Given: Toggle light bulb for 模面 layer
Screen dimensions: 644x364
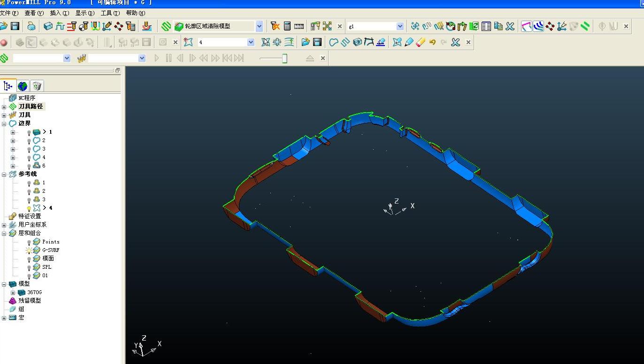Looking at the screenshot, I should 29,259.
